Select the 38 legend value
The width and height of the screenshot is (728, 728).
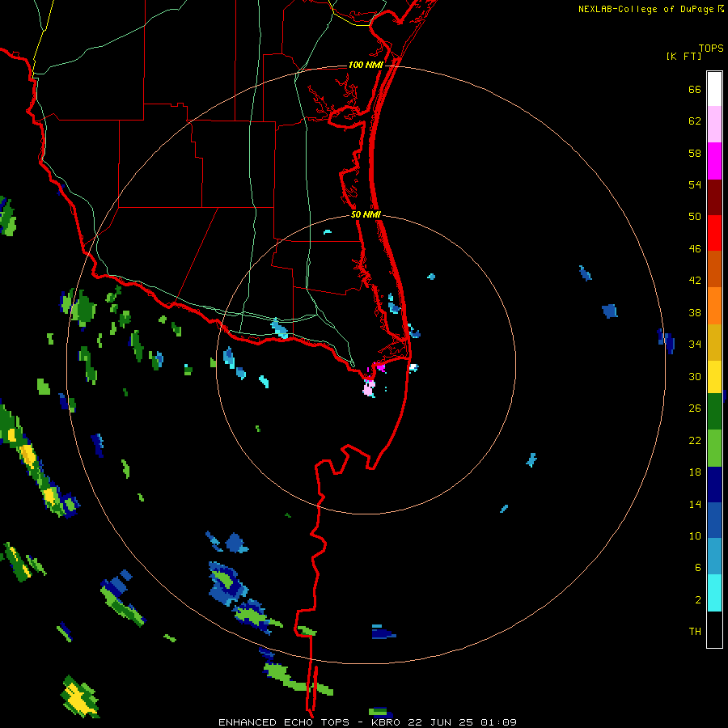pos(695,312)
